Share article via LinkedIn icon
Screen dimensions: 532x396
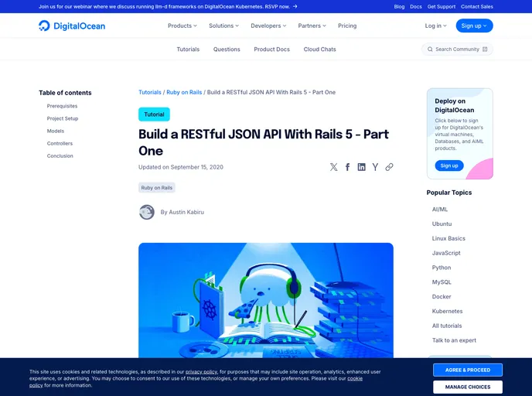tap(361, 167)
